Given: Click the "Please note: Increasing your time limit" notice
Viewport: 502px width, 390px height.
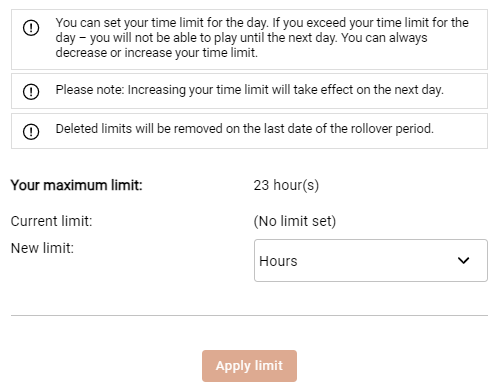Looking at the screenshot, I should 250,90.
